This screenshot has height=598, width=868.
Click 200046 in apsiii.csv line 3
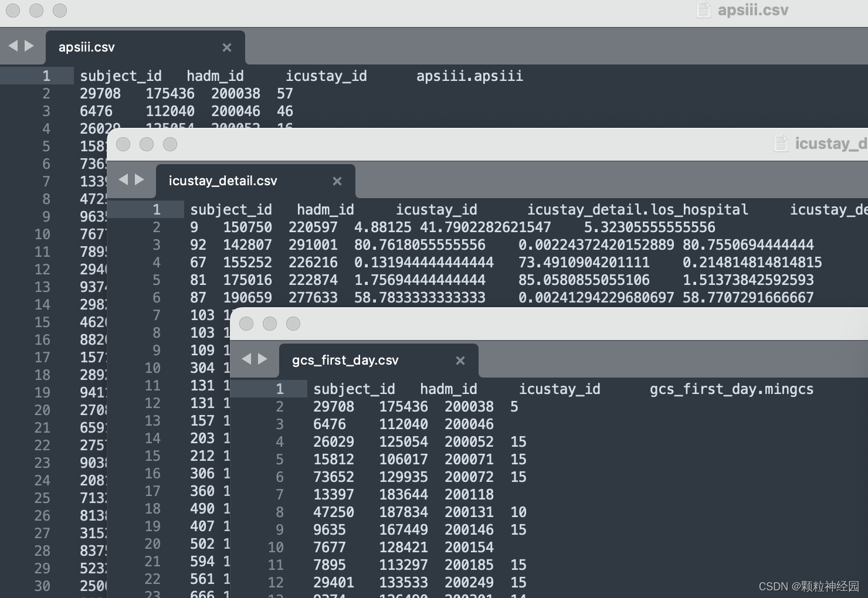click(x=236, y=111)
